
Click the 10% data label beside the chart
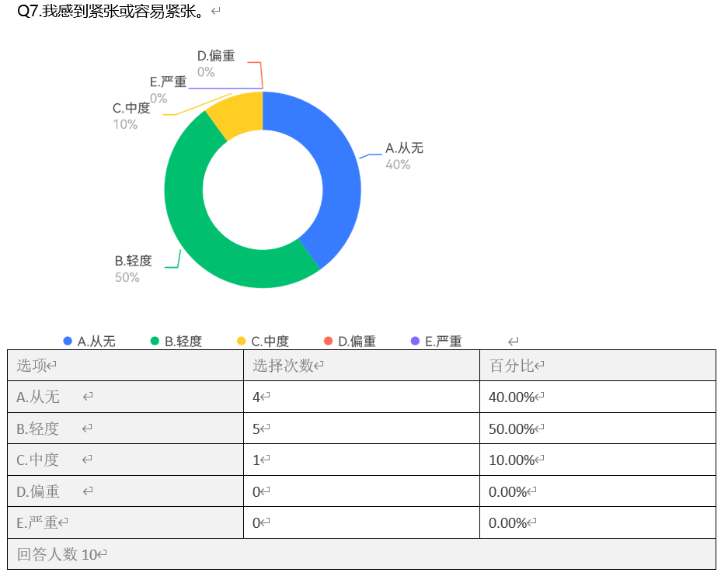(125, 124)
